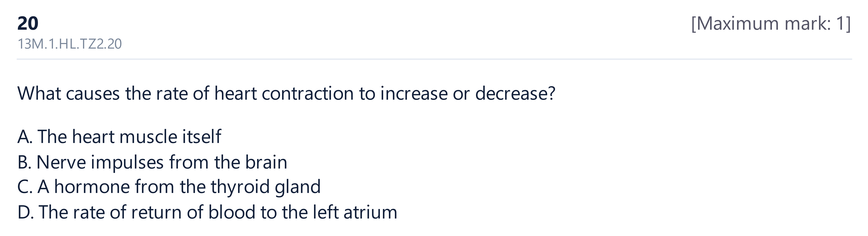Click the word 'increase' in the question
The height and width of the screenshot is (236, 868).
pyautogui.click(x=414, y=93)
